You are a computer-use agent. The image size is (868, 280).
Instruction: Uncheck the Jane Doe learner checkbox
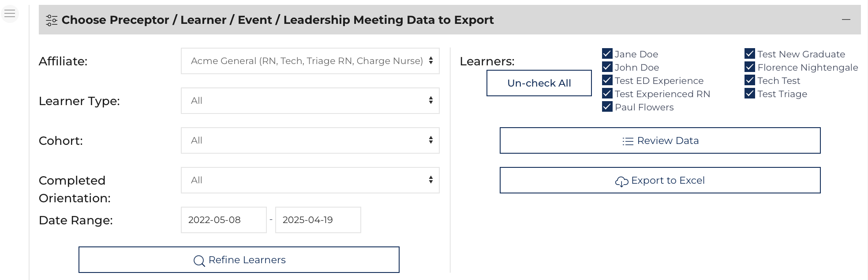point(607,54)
